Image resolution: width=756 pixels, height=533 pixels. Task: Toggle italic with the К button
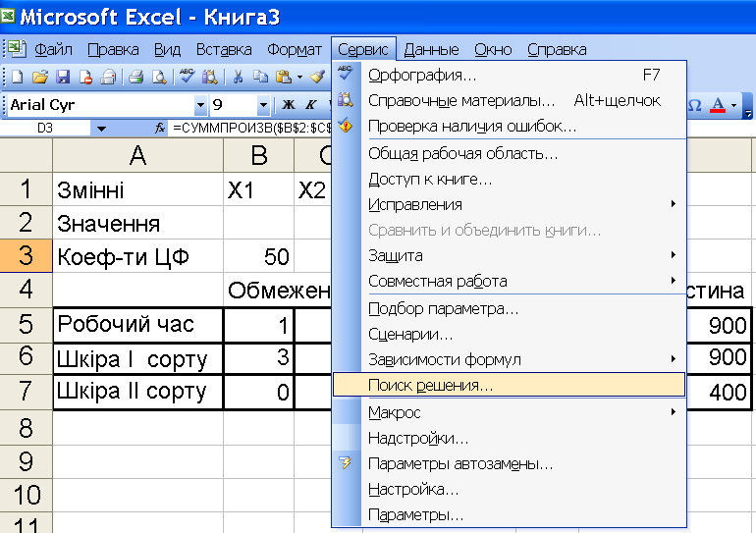(311, 105)
